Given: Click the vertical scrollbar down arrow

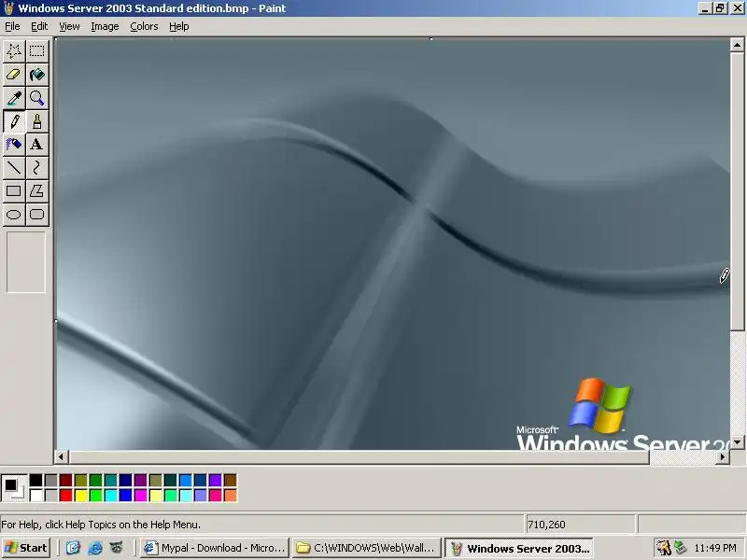Looking at the screenshot, I should 737,441.
